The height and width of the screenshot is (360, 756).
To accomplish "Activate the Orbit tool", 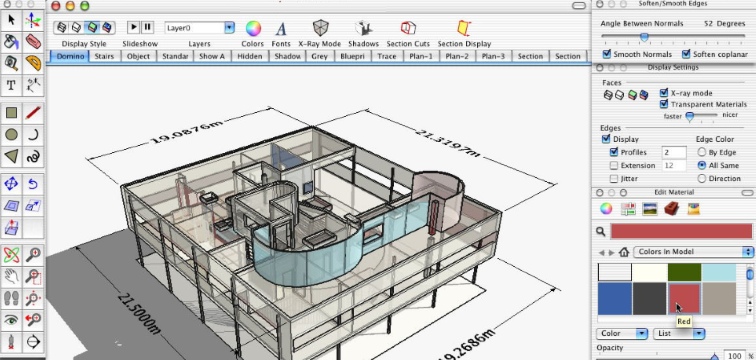I will tap(11, 254).
